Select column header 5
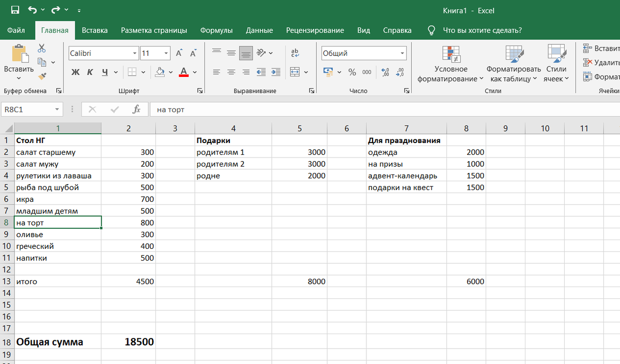Screen dimensions: 620x364 (299, 128)
